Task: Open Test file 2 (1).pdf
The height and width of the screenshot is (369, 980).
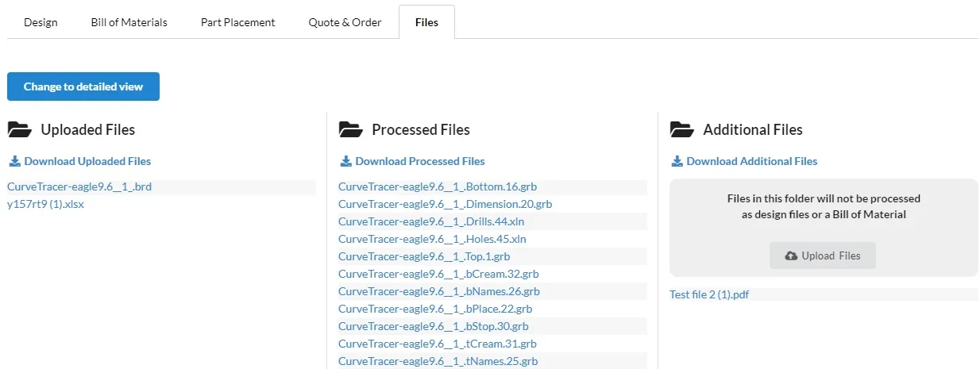Action: click(x=709, y=294)
